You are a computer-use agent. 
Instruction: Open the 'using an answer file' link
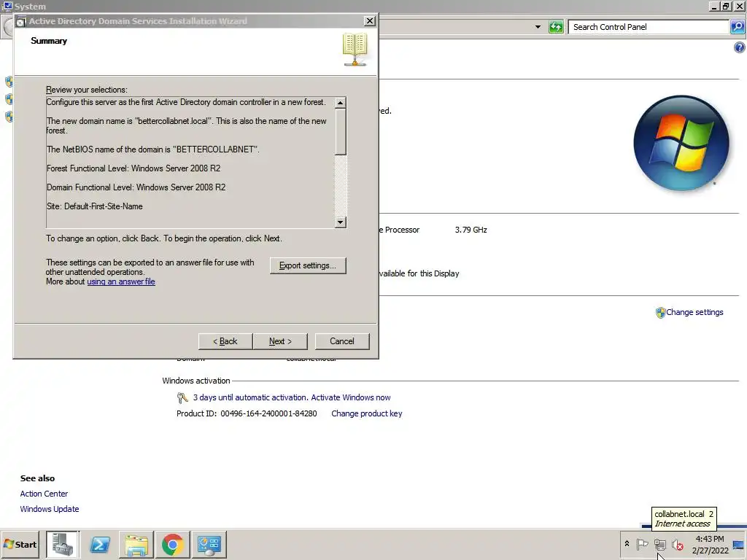pos(121,281)
